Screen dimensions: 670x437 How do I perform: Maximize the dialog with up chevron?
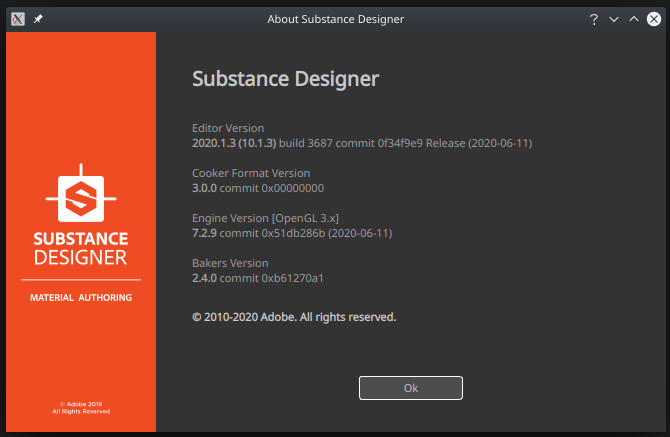[x=634, y=19]
